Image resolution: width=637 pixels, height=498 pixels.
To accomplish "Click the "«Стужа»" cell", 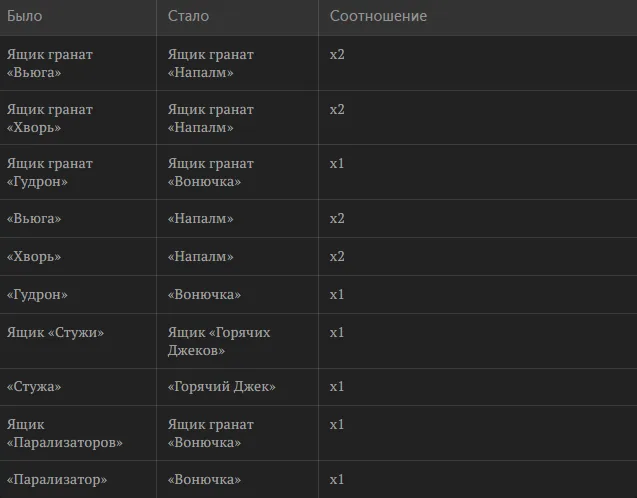I will point(34,386).
